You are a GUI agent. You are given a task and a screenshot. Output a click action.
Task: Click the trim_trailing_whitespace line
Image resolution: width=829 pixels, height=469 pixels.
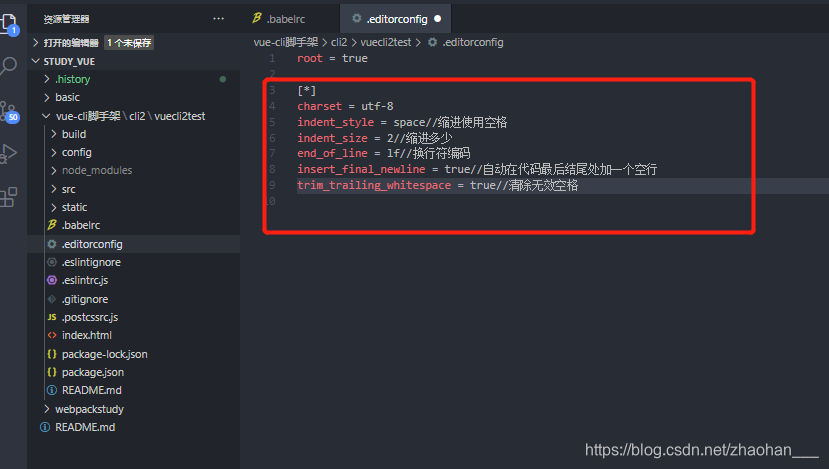click(x=437, y=185)
